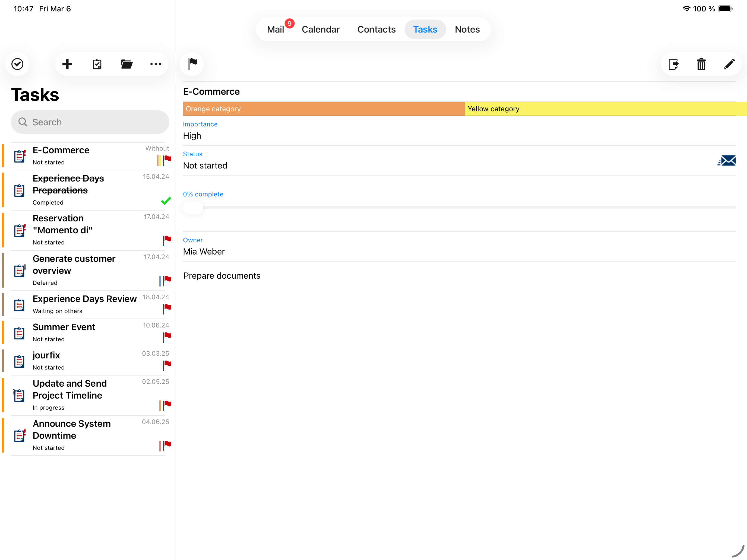
Task: Tap red flag on Announce System Downtime row
Action: 167,446
